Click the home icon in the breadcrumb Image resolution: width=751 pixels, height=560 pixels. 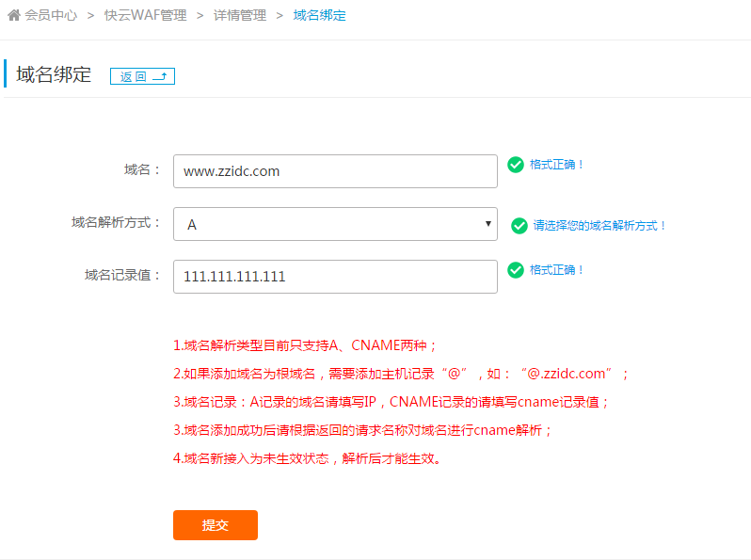(13, 16)
